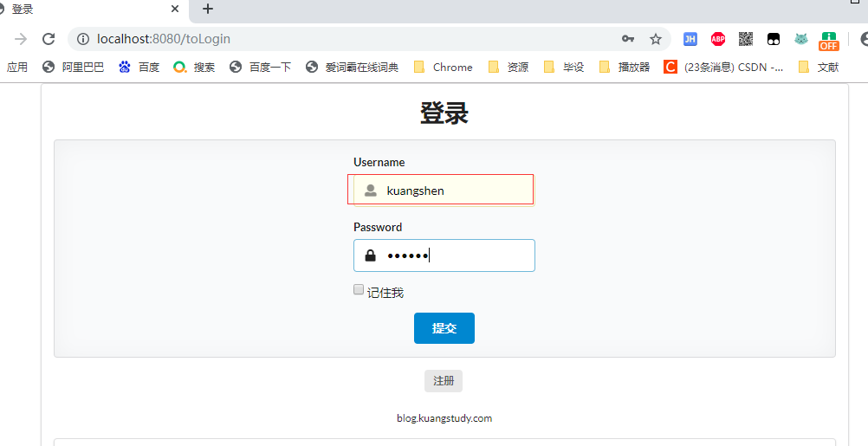Open the JH extension icon
This screenshot has width=868, height=446.
click(x=690, y=39)
